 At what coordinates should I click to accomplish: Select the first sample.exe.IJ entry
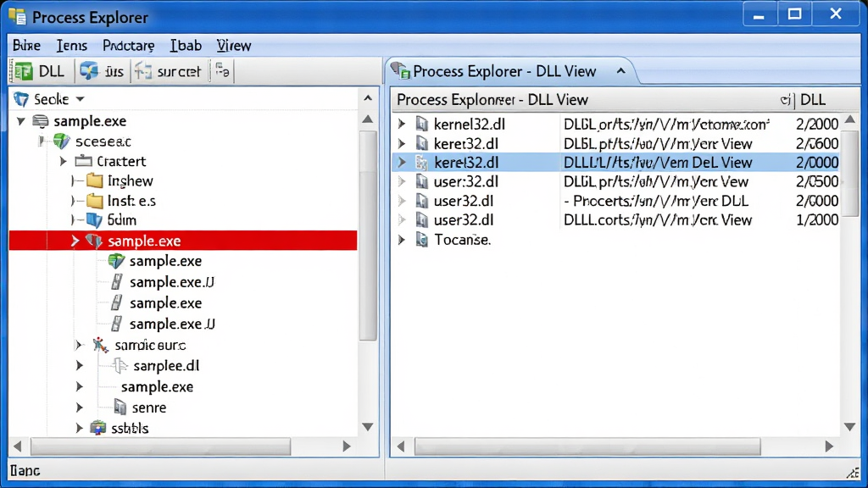tap(171, 282)
